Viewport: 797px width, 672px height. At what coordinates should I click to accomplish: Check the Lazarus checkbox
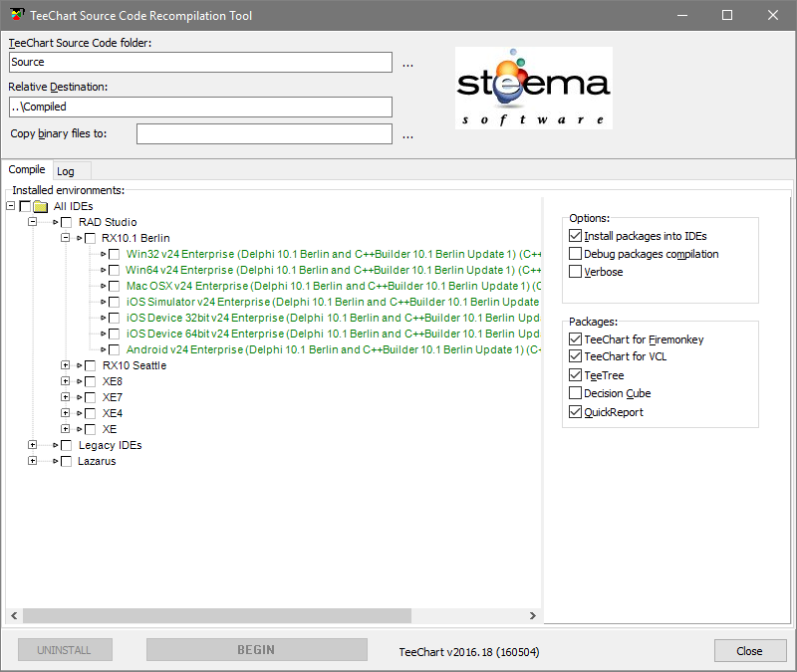point(66,462)
